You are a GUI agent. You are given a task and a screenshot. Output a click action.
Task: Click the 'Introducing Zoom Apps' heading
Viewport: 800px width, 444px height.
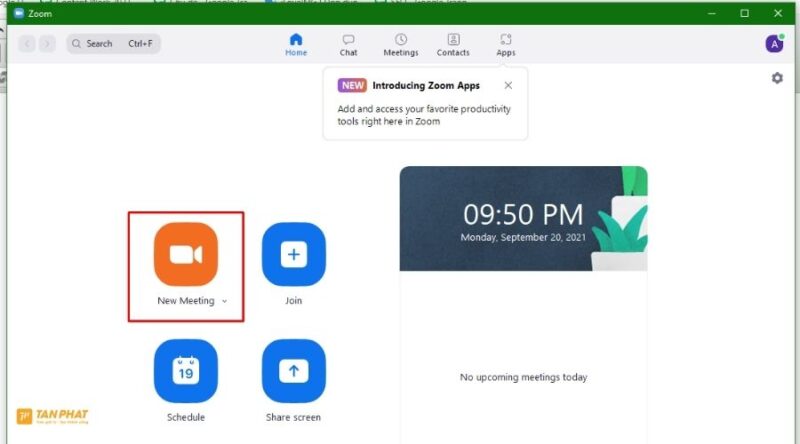point(426,85)
